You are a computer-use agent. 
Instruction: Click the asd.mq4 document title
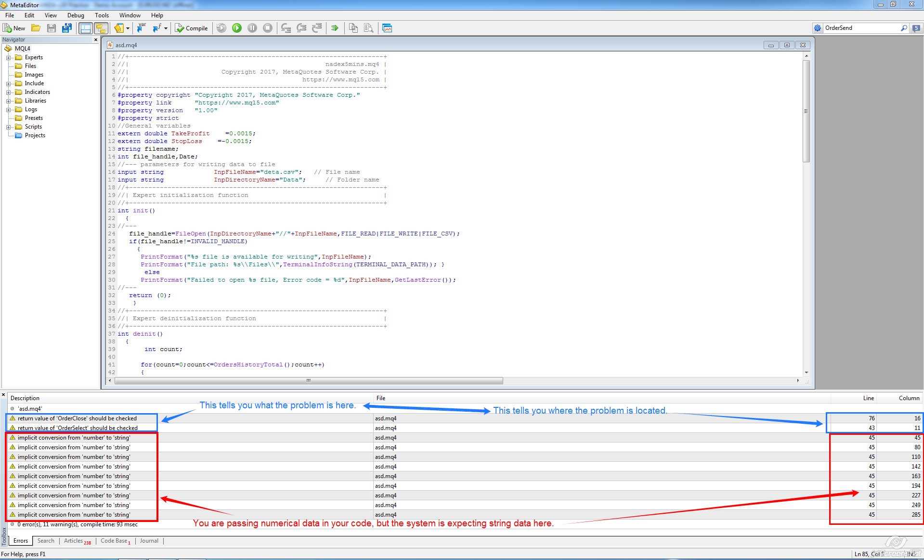click(x=126, y=45)
